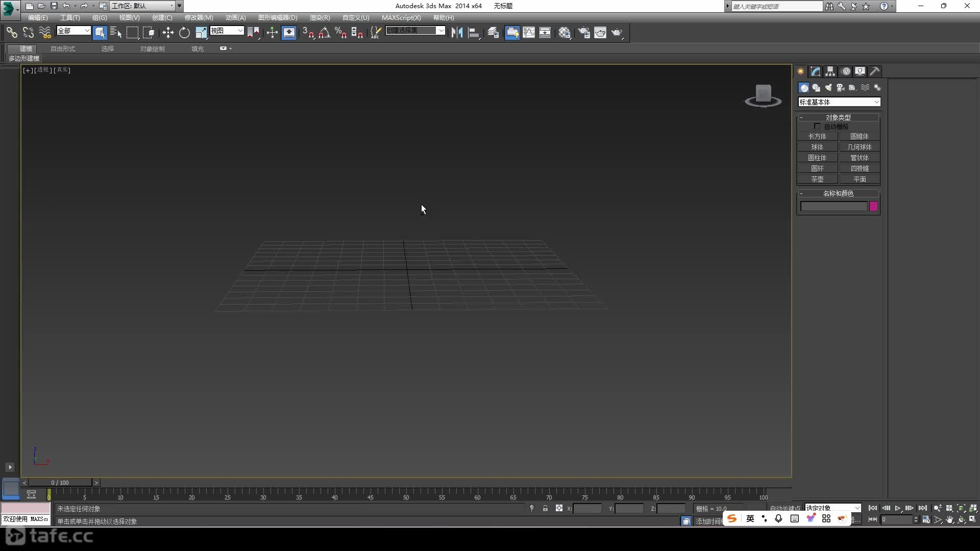Screen dimensions: 980x551
Task: Click the Zoom Extents All icon
Action: pos(973,508)
